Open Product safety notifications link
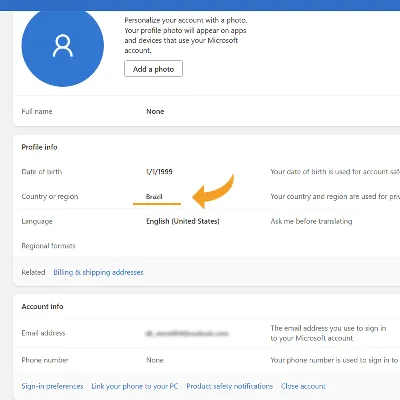Image resolution: width=400 pixels, height=400 pixels. (230, 386)
